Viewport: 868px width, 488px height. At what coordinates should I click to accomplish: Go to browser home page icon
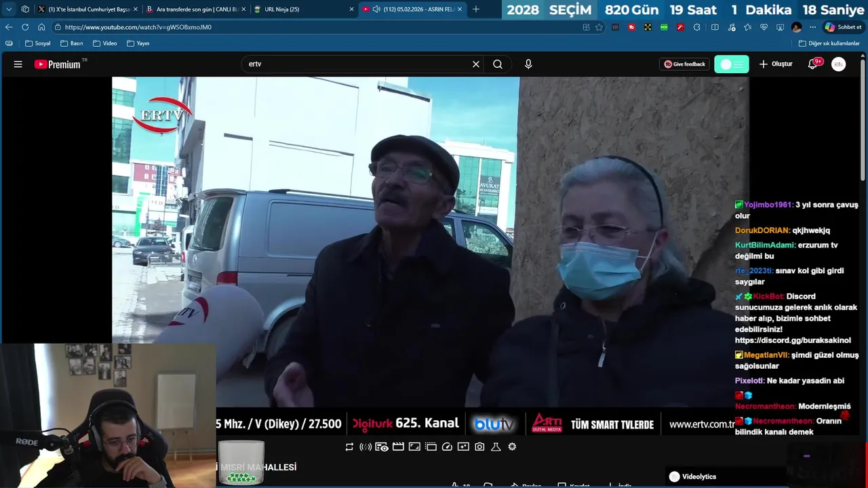(x=41, y=27)
